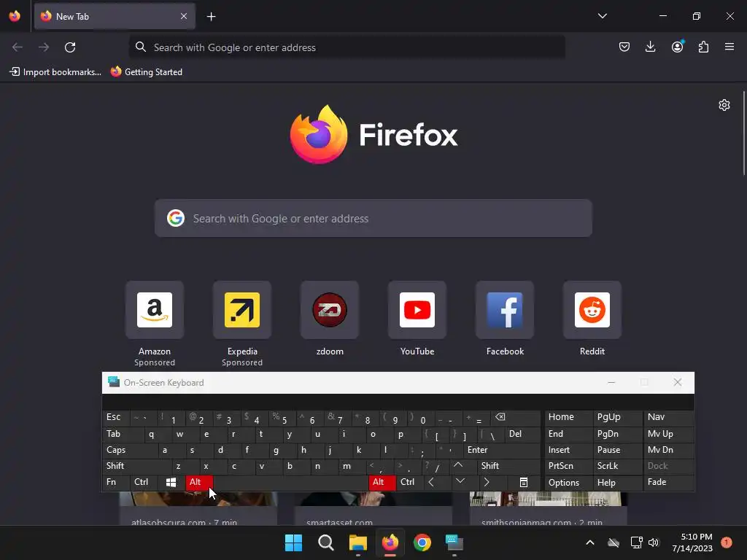Open the Downloads toolbar icon

[x=650, y=47]
